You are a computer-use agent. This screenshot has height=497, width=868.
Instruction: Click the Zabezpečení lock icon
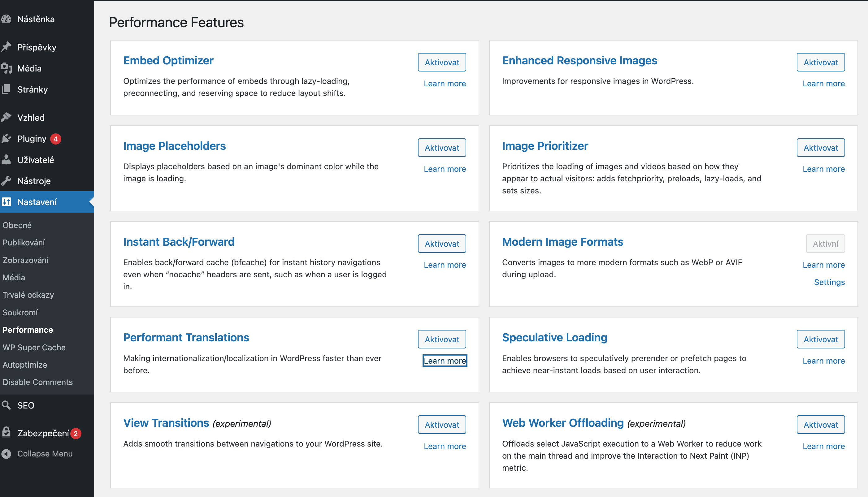click(x=7, y=433)
